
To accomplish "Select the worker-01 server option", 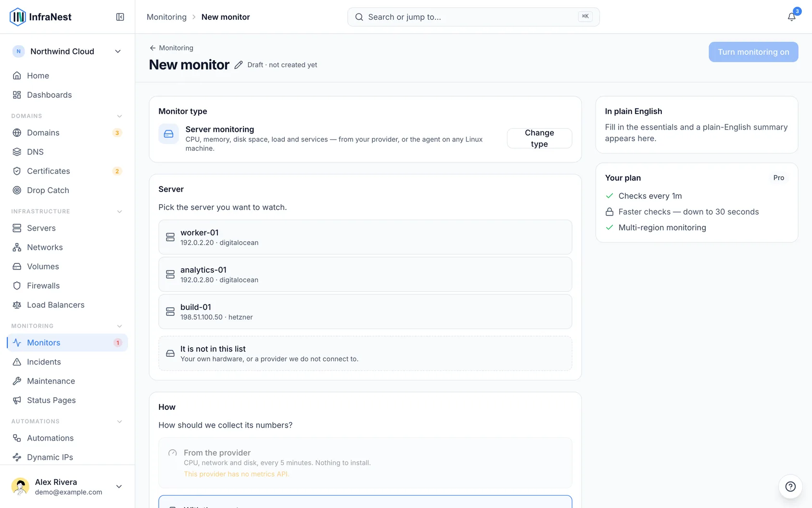I will pyautogui.click(x=365, y=237).
